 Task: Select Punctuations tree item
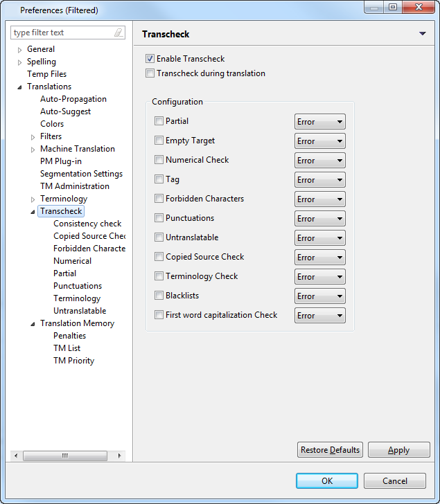pyautogui.click(x=78, y=286)
